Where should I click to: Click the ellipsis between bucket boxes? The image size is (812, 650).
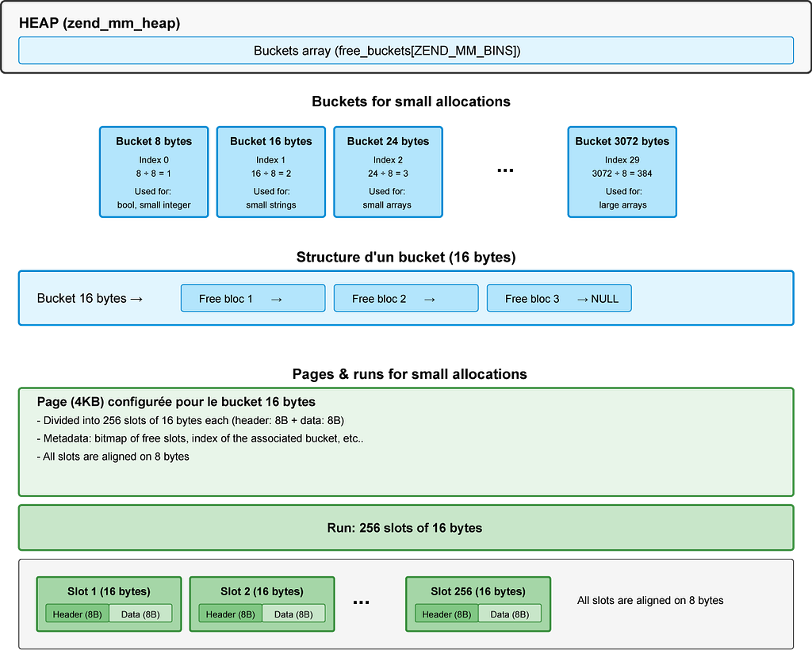click(x=505, y=170)
